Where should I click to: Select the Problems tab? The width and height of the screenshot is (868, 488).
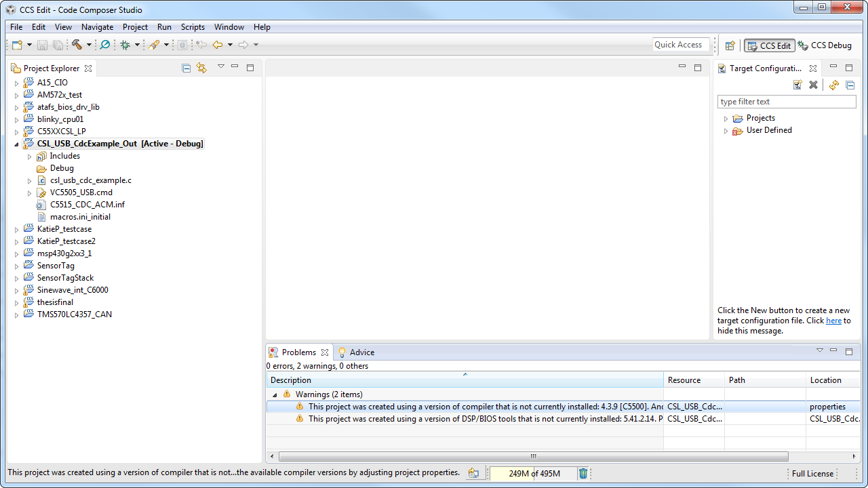pos(299,352)
